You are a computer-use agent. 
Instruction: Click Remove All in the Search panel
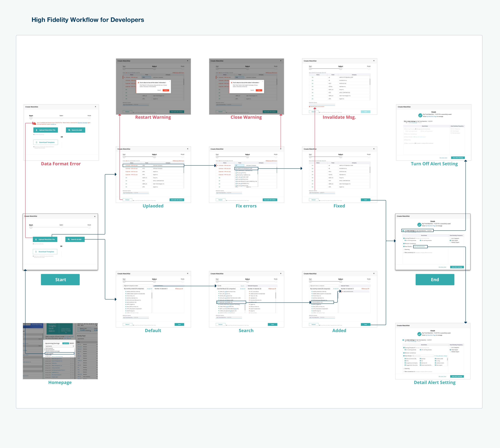[x=272, y=289]
